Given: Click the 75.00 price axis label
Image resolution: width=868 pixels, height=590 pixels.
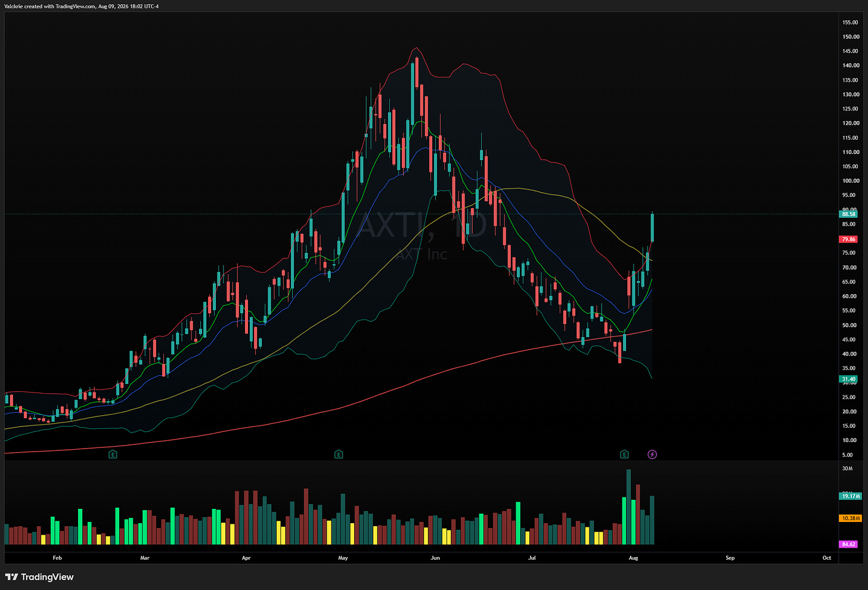Looking at the screenshot, I should [849, 253].
